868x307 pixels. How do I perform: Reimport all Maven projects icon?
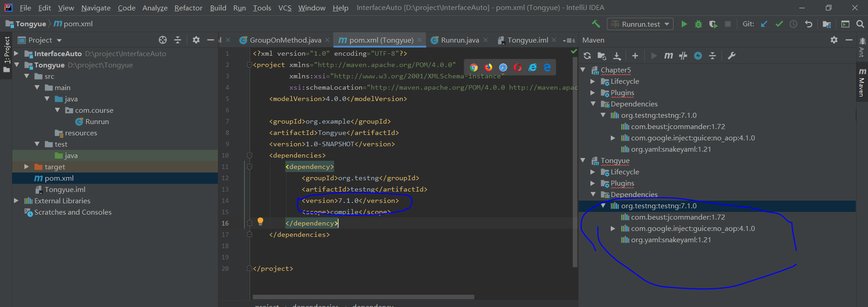click(x=587, y=56)
